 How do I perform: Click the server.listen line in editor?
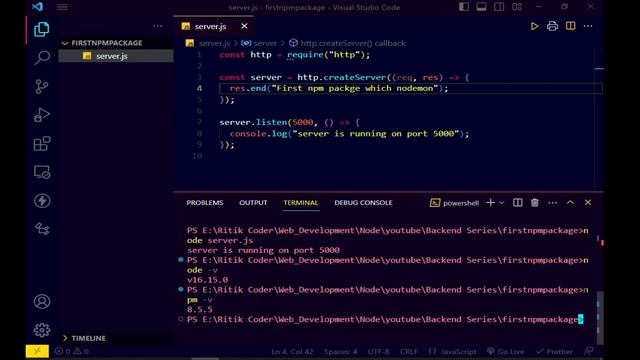click(x=289, y=122)
